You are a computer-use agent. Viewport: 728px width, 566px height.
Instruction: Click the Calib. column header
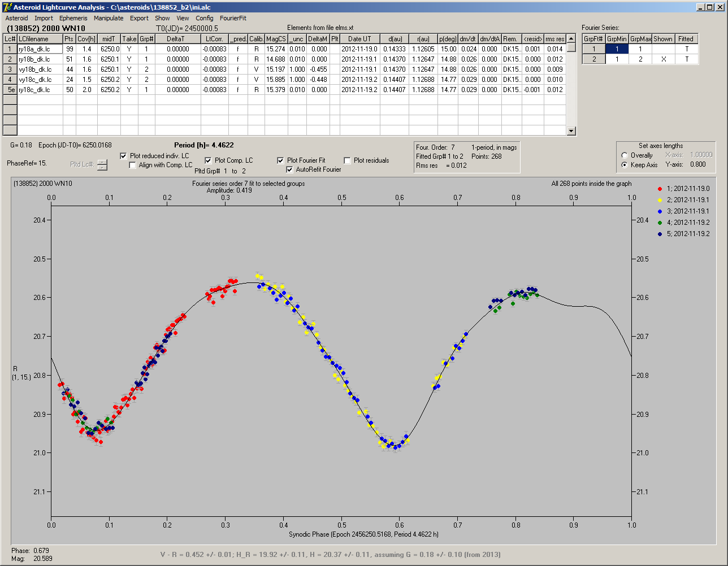tap(256, 39)
